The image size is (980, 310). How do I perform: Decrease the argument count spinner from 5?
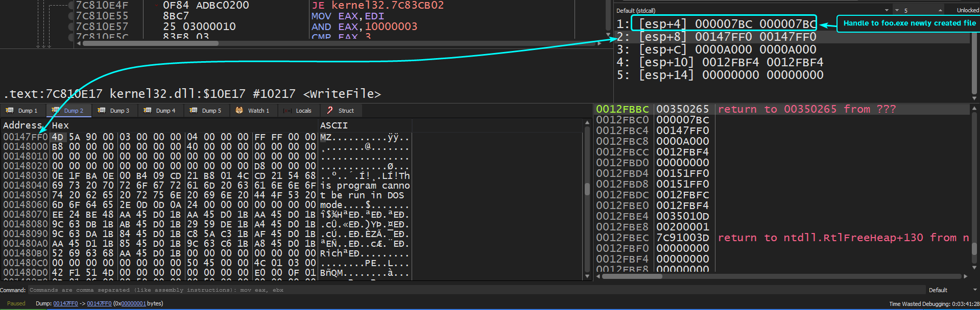[x=897, y=10]
